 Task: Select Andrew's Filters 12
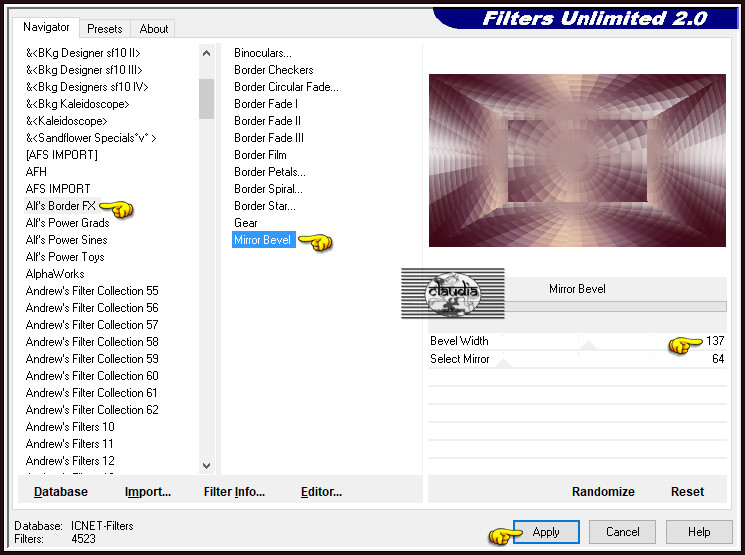(x=70, y=461)
